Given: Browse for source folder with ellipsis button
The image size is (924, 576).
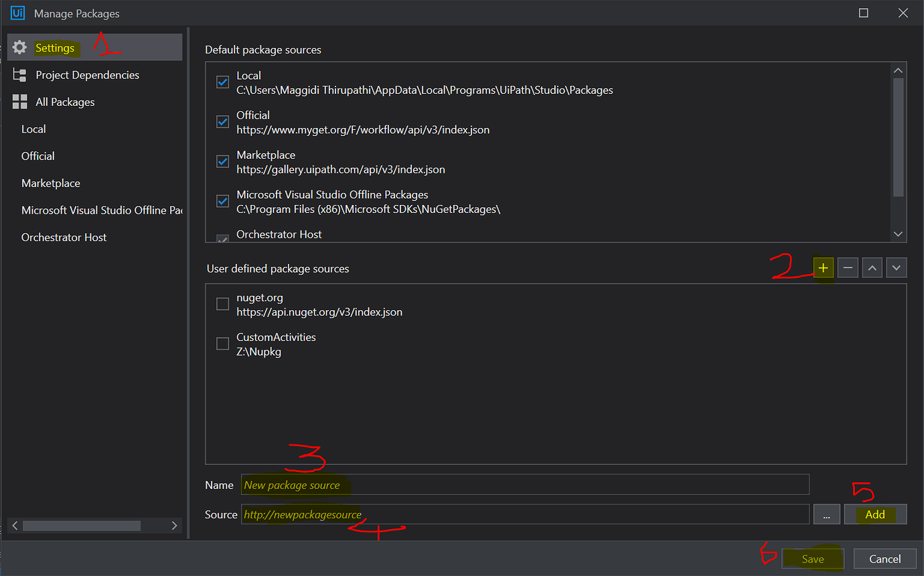Looking at the screenshot, I should click(827, 514).
